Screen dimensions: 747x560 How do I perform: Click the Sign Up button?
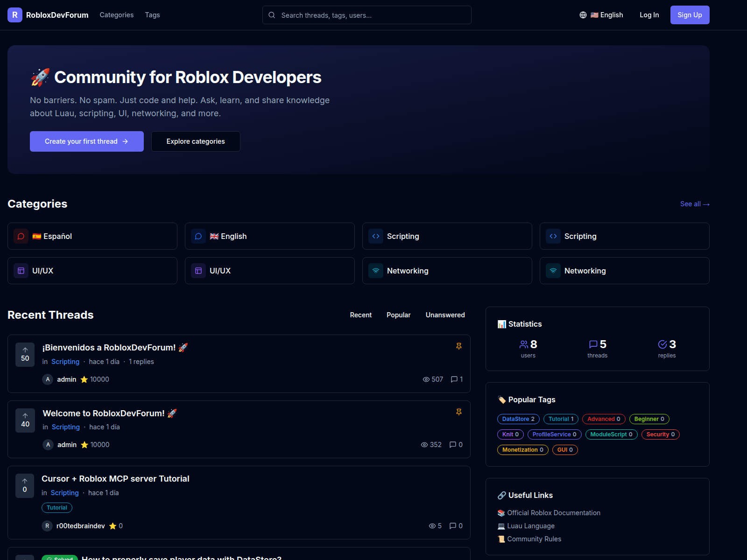point(690,15)
